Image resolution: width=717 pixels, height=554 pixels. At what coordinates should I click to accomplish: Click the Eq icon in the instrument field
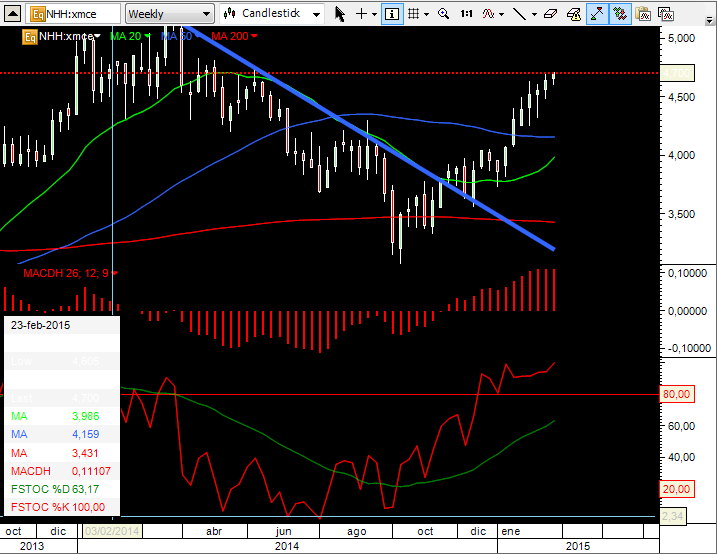tap(37, 14)
